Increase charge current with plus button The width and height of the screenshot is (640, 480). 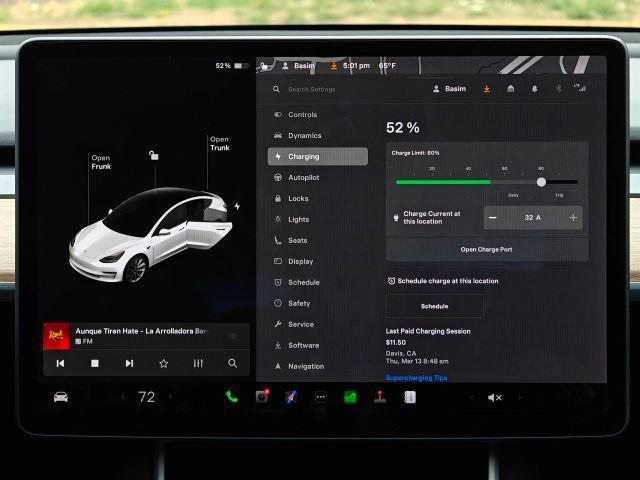pos(573,217)
